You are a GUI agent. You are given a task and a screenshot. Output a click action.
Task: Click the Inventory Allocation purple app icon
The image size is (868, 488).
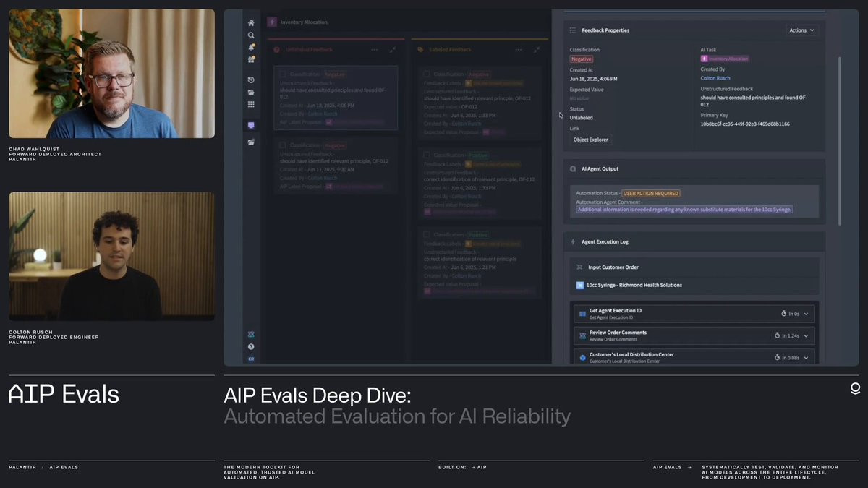[272, 22]
